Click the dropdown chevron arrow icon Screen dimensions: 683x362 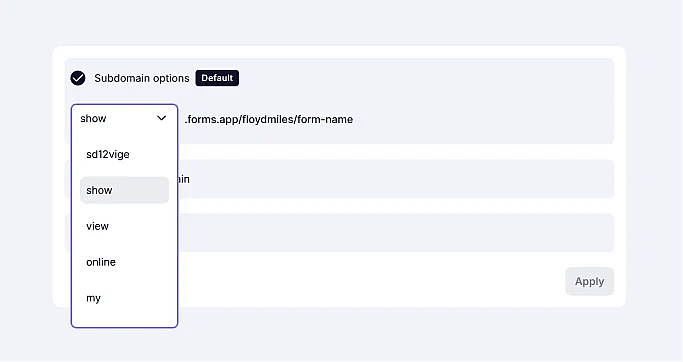coord(162,118)
